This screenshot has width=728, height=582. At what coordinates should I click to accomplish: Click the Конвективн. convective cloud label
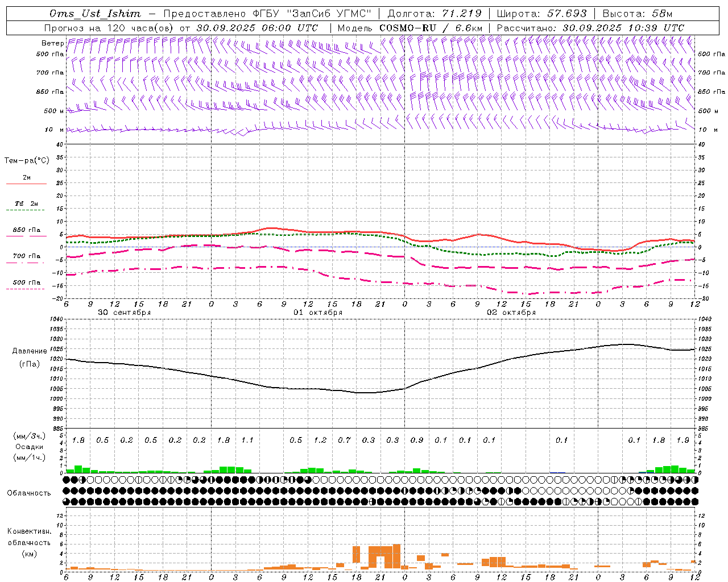coord(29,531)
